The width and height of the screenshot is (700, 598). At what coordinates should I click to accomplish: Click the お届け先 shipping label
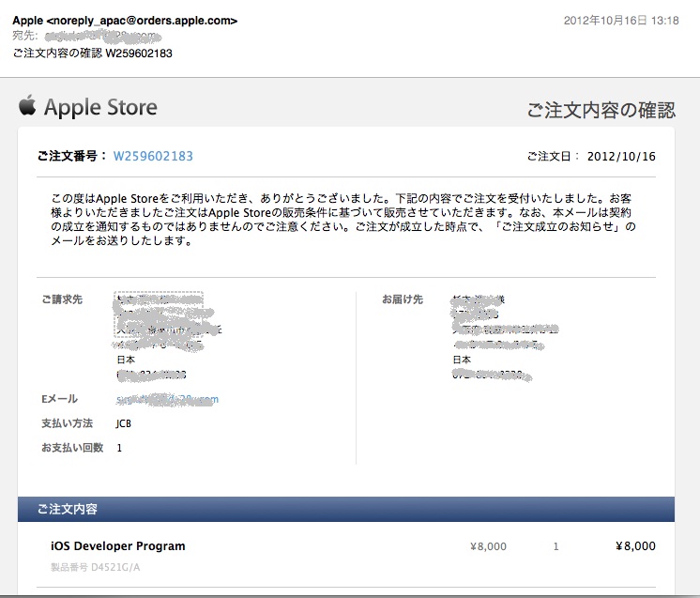(x=402, y=299)
